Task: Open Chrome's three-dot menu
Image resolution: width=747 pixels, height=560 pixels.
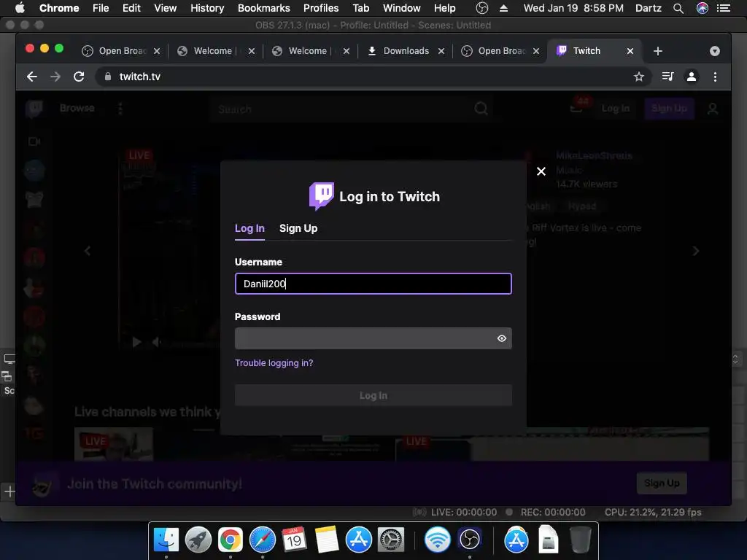Action: (715, 77)
